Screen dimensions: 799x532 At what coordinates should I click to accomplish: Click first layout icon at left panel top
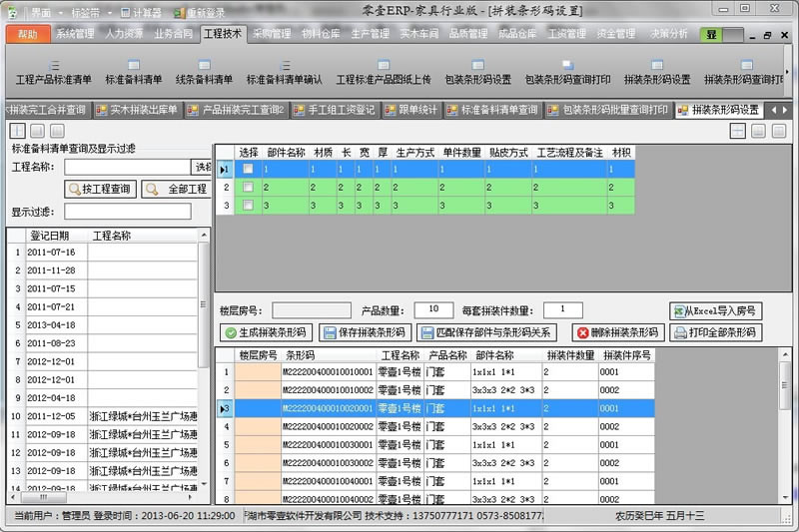pyautogui.click(x=17, y=131)
